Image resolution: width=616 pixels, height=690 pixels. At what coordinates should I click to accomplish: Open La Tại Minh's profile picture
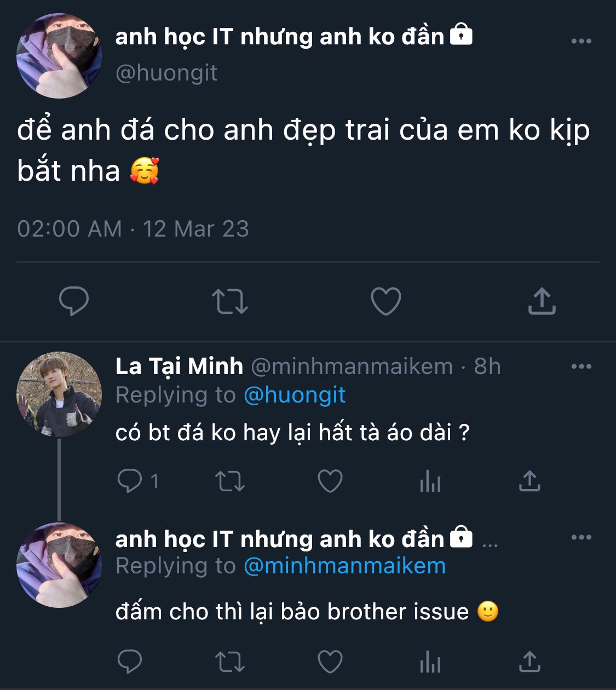tap(59, 394)
